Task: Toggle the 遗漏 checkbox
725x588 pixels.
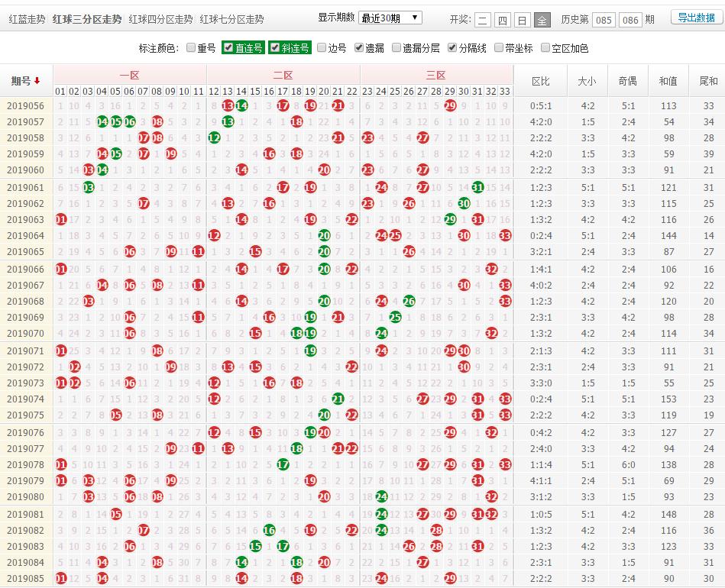Action: pos(359,47)
